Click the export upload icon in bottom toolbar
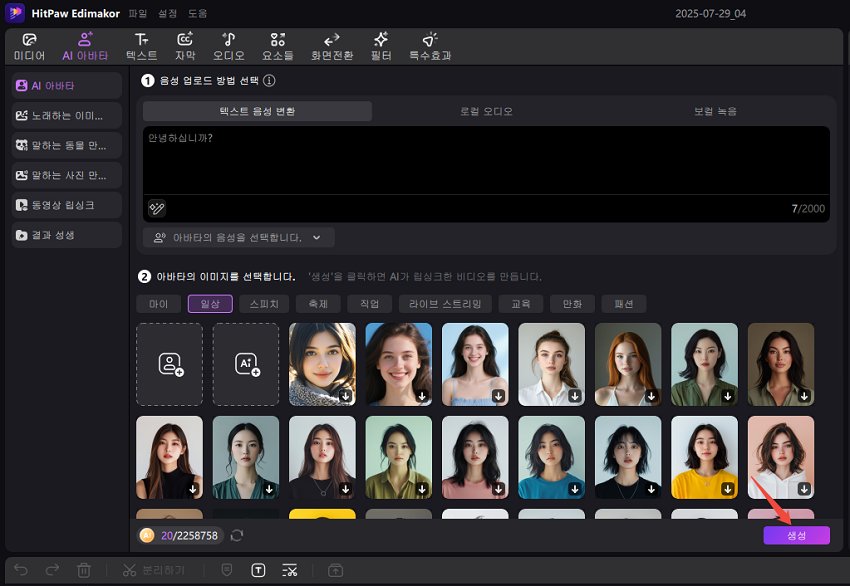This screenshot has width=850, height=586. tap(336, 570)
